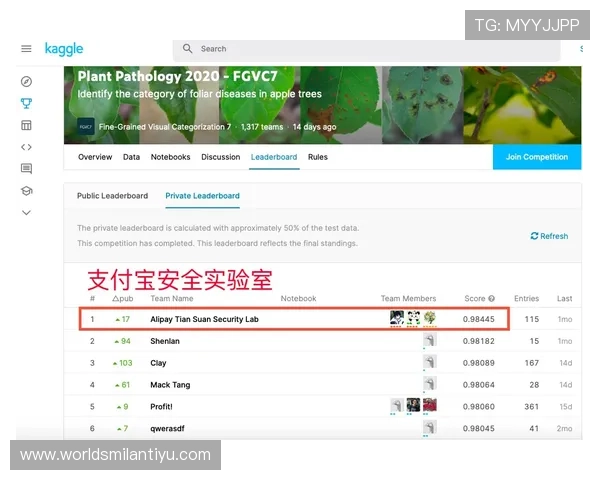600x480 pixels.
Task: Click the rank change value 103
Action: click(x=126, y=363)
